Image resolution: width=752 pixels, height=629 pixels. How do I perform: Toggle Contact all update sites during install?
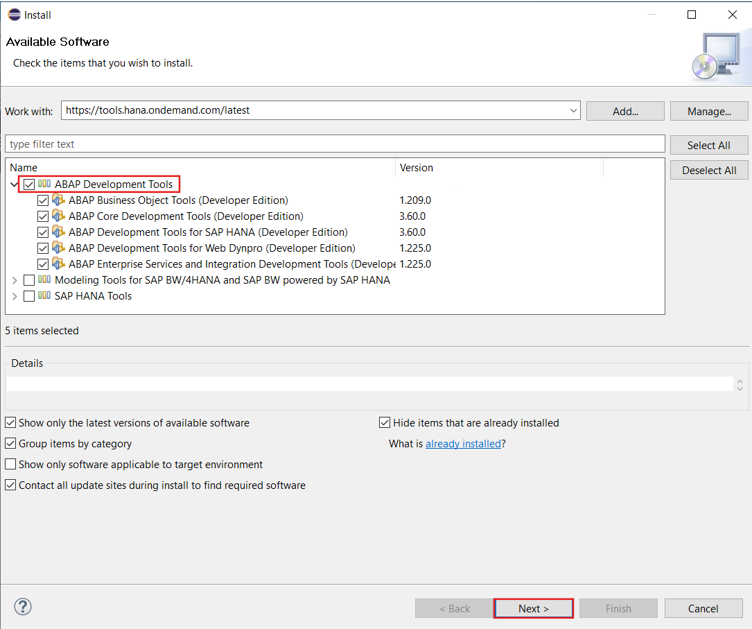(11, 485)
